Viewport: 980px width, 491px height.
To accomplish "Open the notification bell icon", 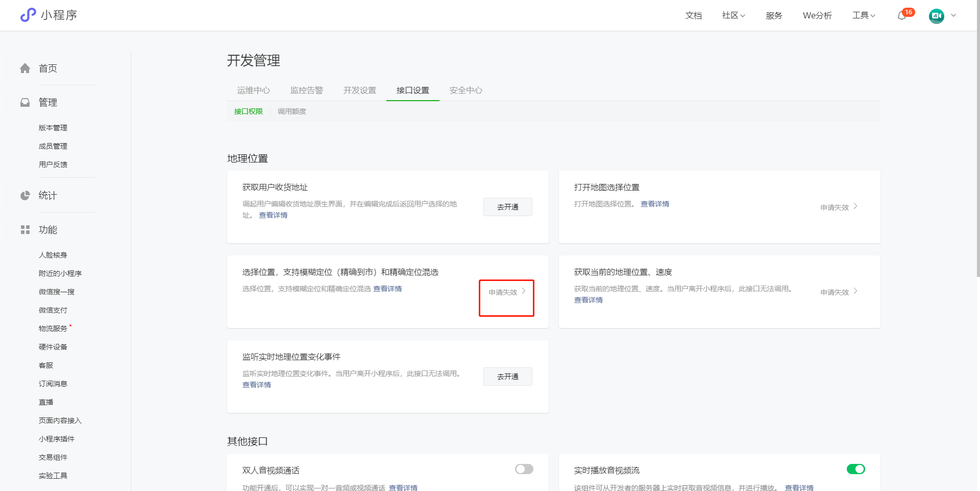I will pyautogui.click(x=902, y=16).
